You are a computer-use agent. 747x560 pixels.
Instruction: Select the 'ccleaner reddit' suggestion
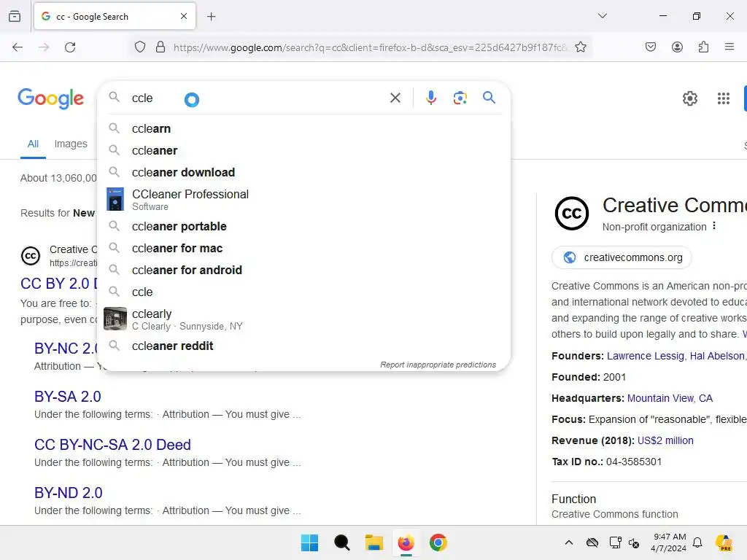pos(304,346)
